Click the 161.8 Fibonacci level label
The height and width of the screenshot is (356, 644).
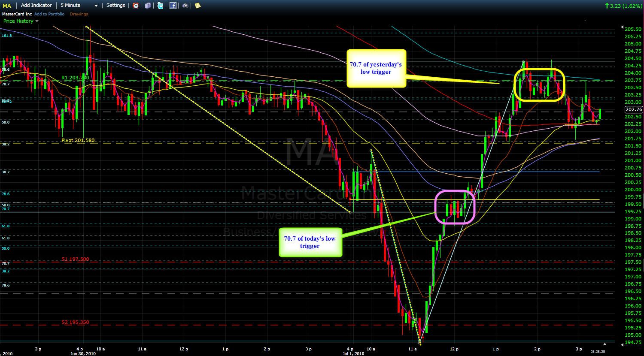(x=7, y=36)
